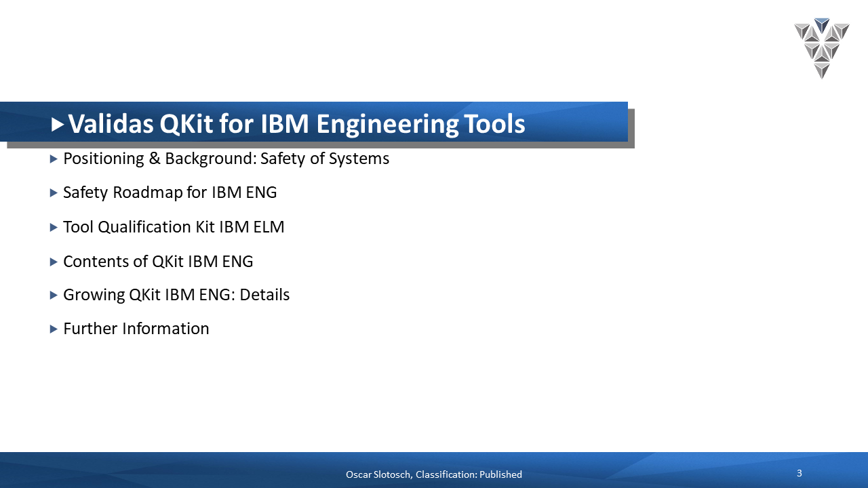Select 'Growing QKit IBM ENG: Details' item

(176, 295)
